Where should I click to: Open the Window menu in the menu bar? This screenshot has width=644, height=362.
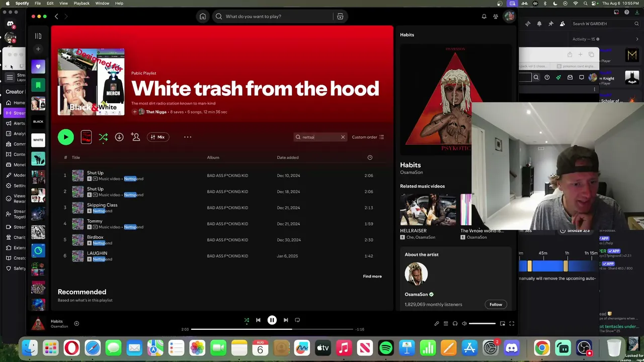click(102, 4)
